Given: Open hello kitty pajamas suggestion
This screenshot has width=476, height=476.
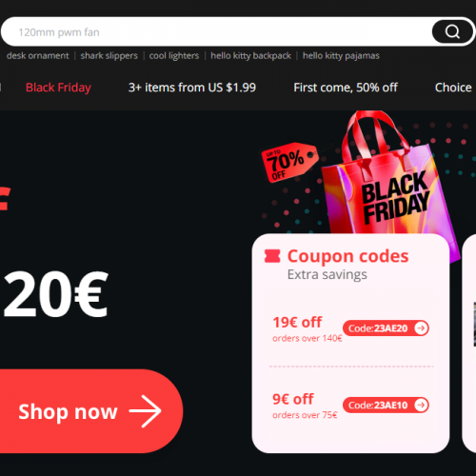Looking at the screenshot, I should pyautogui.click(x=341, y=56).
